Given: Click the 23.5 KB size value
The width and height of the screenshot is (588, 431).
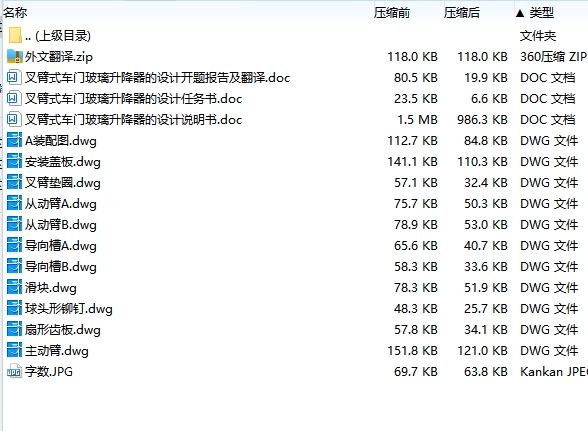Looking at the screenshot, I should point(416,98).
